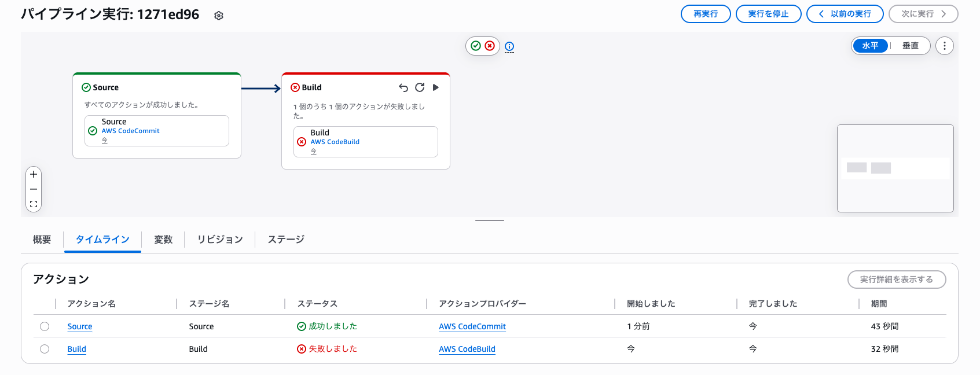Click the red failed filter icon in legend
980x375 pixels.
coord(490,46)
